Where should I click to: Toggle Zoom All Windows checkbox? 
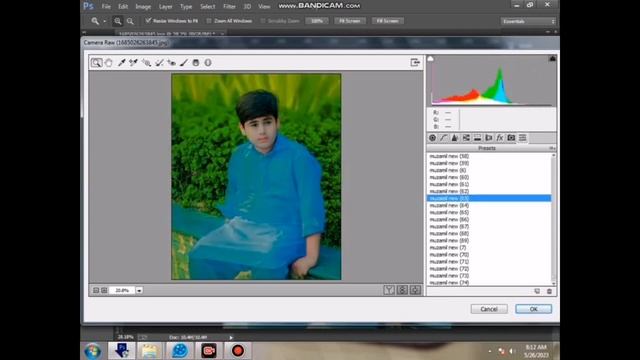coord(209,20)
